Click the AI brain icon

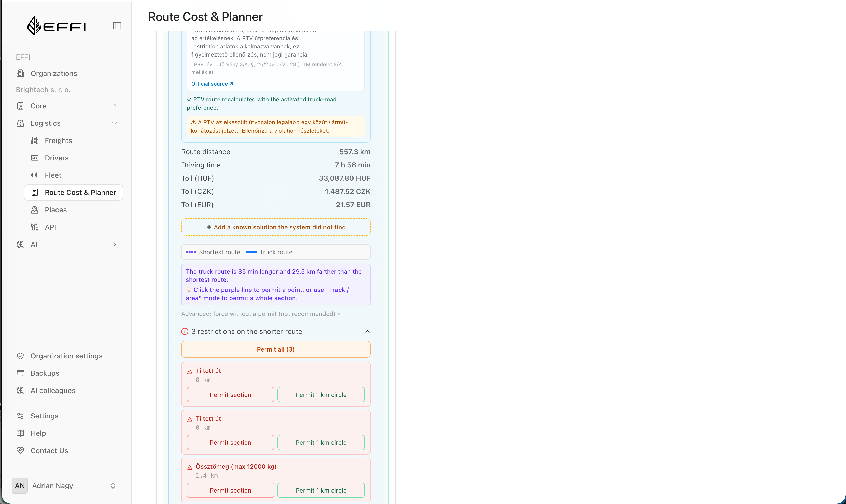point(20,245)
